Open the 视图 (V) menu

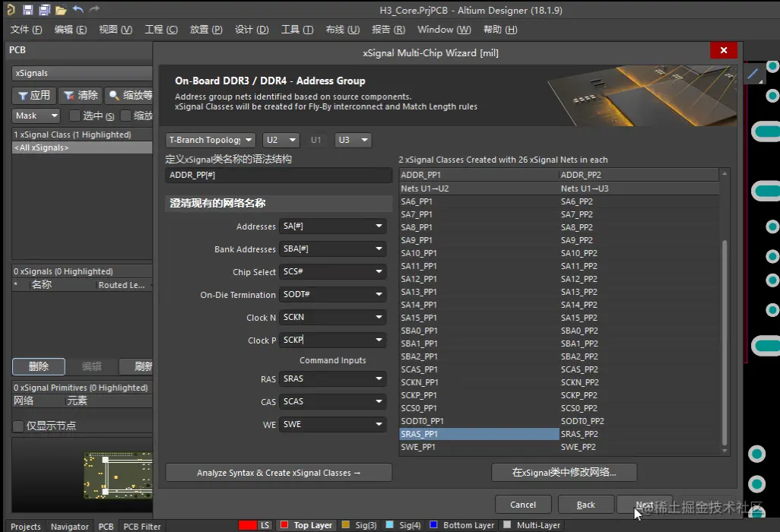(116, 30)
